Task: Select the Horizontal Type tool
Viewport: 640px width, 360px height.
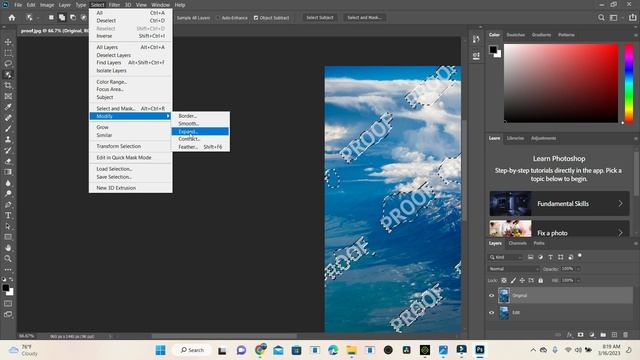Action: (x=8, y=215)
